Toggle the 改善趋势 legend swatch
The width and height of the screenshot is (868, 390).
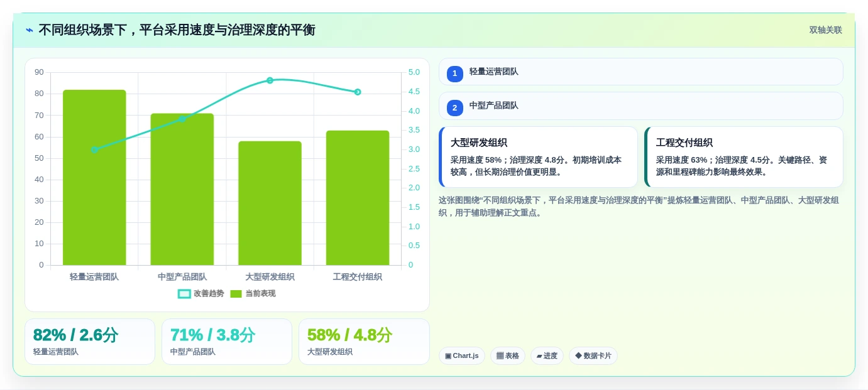point(184,294)
